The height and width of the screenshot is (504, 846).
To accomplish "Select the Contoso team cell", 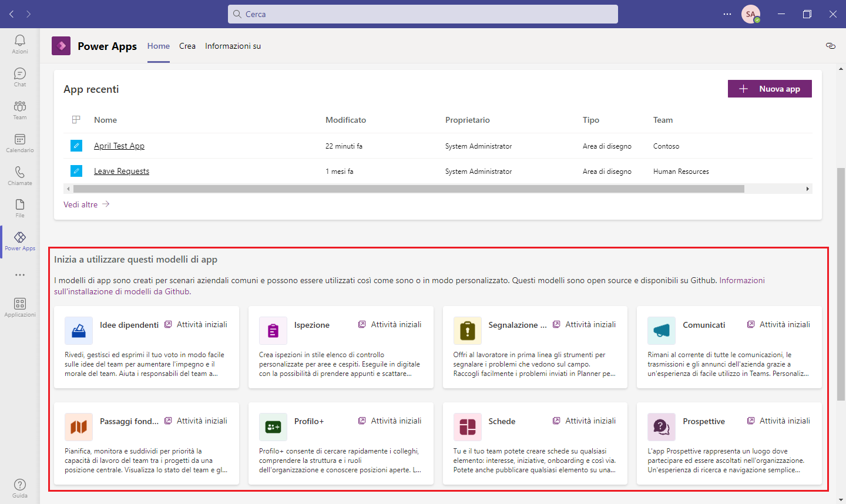I will (x=666, y=146).
